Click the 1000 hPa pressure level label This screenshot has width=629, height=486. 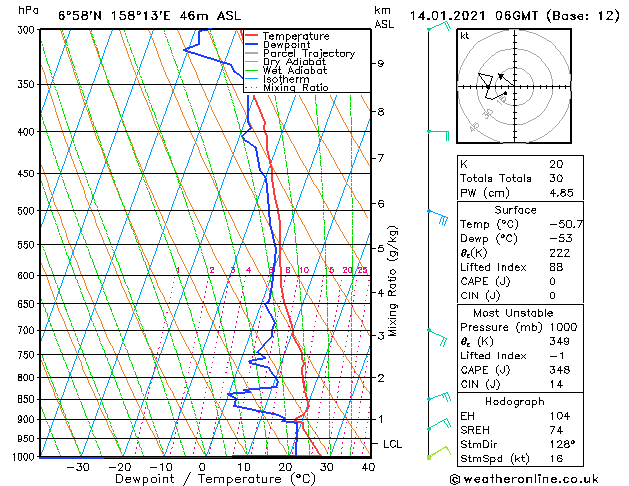(x=24, y=457)
